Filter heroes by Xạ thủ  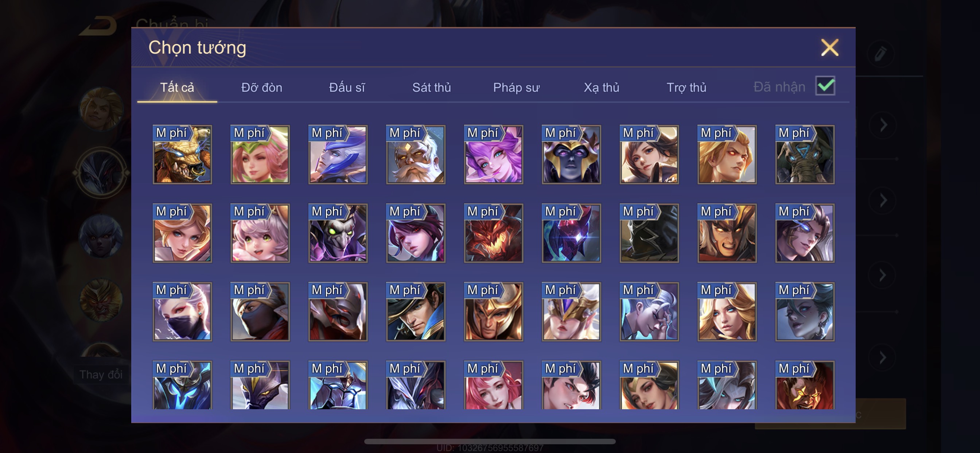point(602,88)
